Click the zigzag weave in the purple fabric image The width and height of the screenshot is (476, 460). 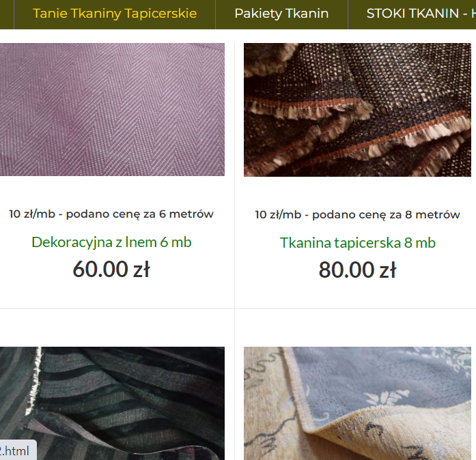112,109
